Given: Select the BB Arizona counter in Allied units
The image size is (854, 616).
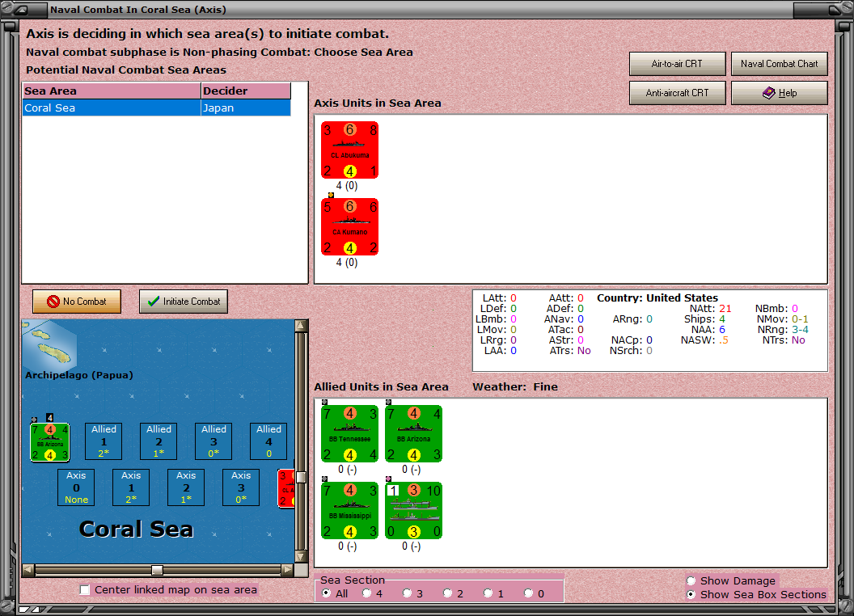Looking at the screenshot, I should coord(413,434).
